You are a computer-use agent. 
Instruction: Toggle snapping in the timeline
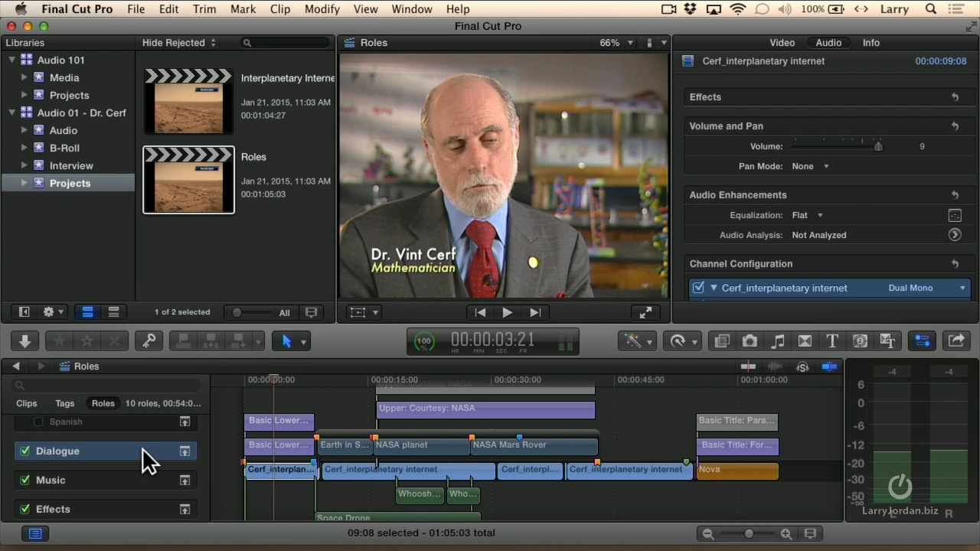[829, 367]
